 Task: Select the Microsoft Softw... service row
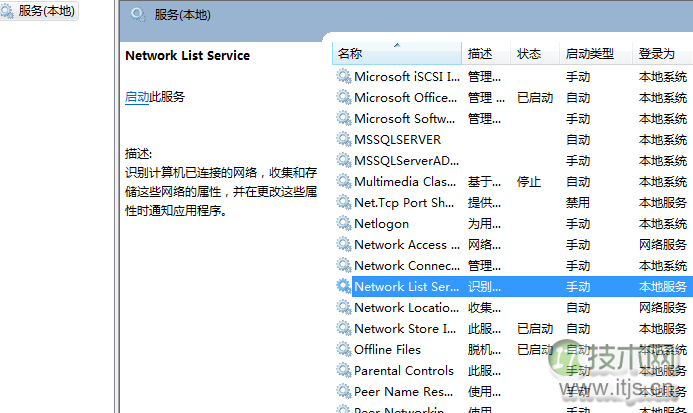click(513, 119)
